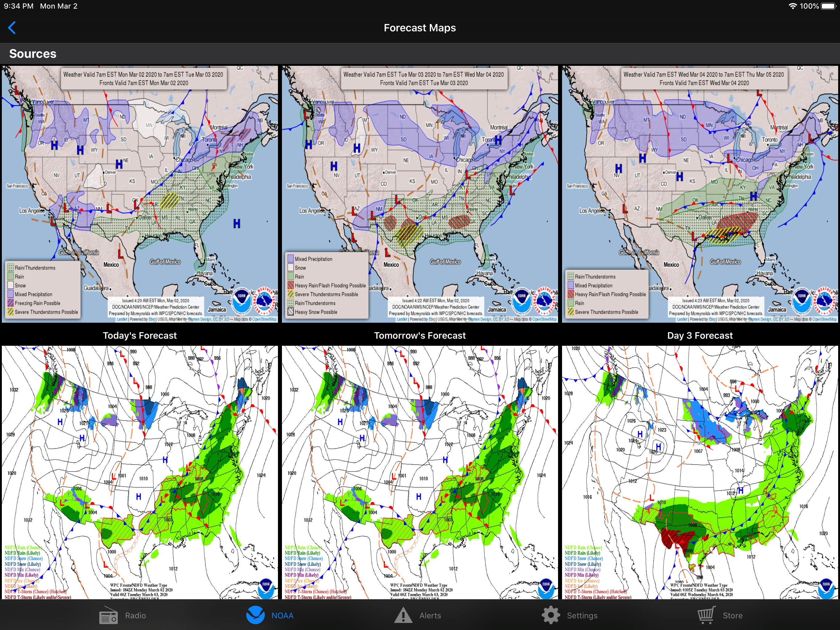Tap National Weather Service logo on Day 3 map
The width and height of the screenshot is (840, 630).
(x=824, y=301)
